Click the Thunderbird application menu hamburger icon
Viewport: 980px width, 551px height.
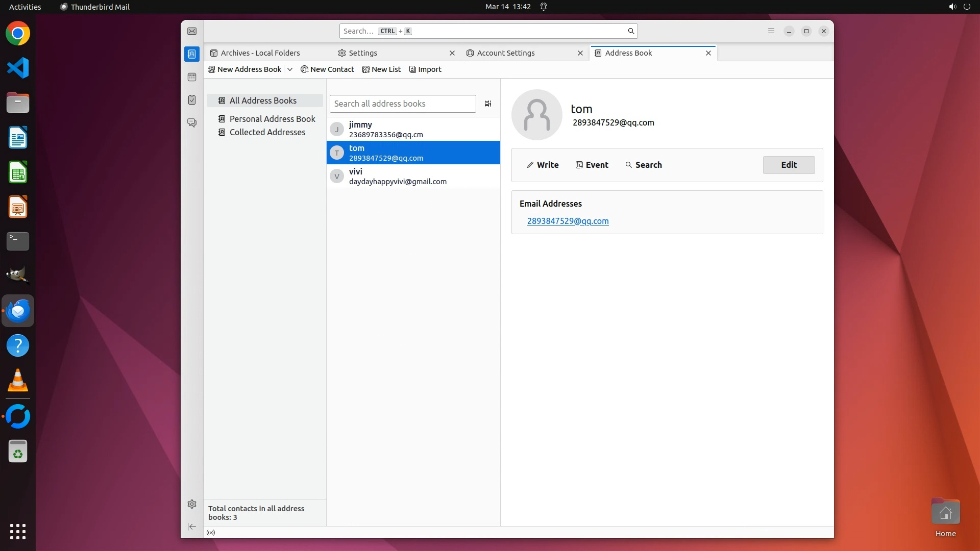pos(771,31)
